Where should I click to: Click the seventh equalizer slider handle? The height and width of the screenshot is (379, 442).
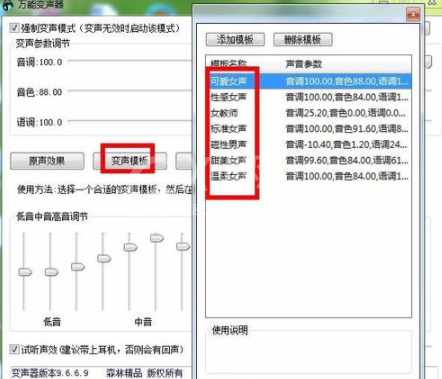(x=183, y=247)
